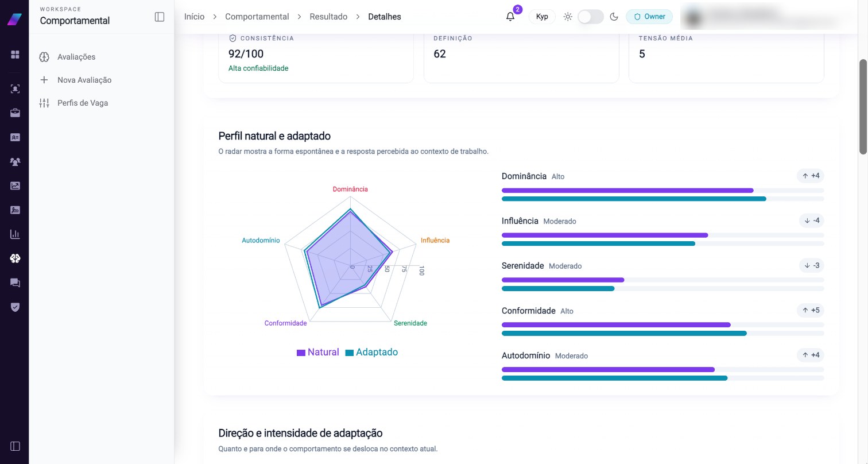Image resolution: width=868 pixels, height=464 pixels.
Task: Open the shield check icon
Action: tap(15, 307)
